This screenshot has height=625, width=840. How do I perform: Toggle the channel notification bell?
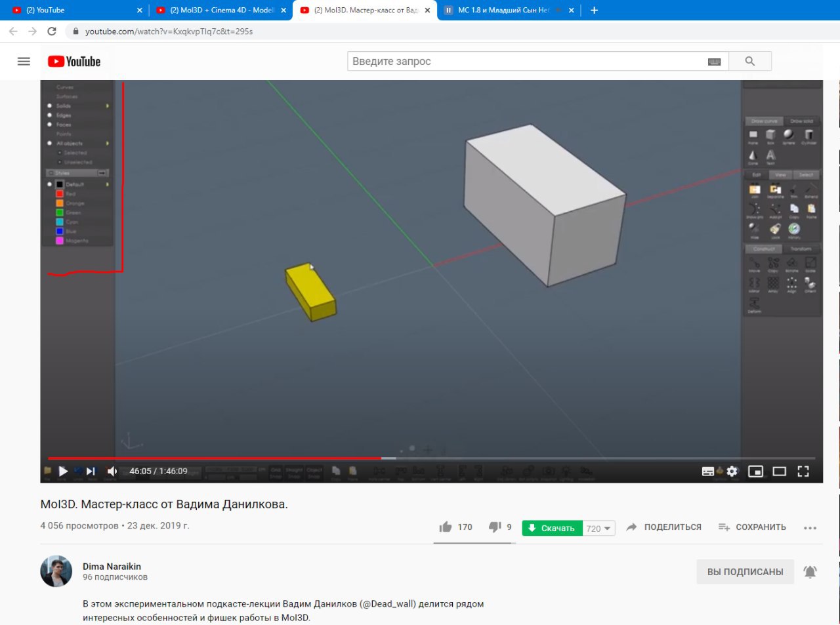coord(810,572)
